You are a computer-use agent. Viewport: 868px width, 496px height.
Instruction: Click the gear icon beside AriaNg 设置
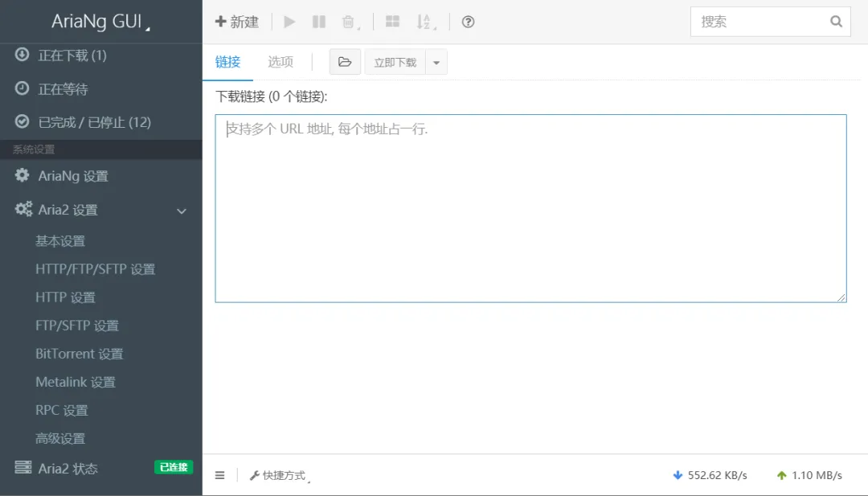tap(23, 175)
